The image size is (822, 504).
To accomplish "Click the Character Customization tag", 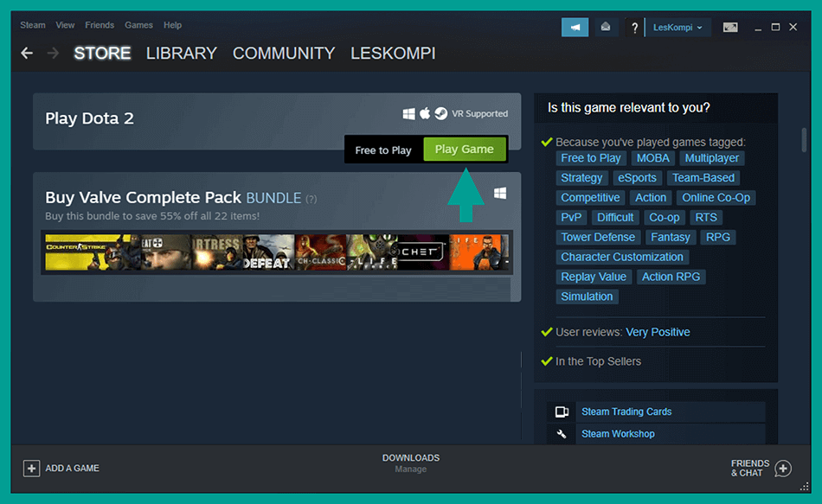I will (622, 258).
